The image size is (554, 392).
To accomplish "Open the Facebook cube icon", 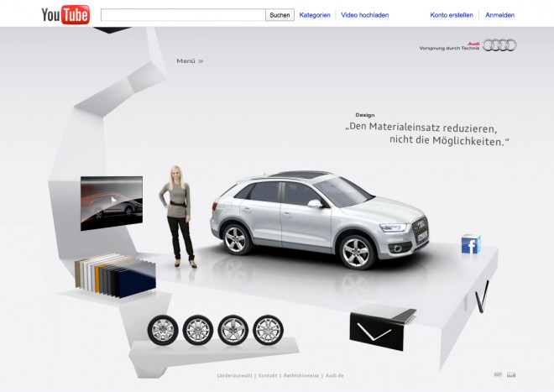I will coord(471,244).
